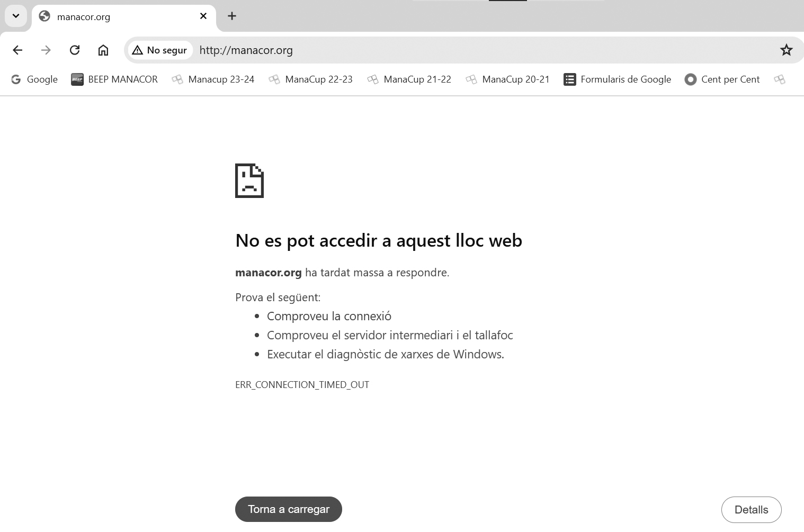Image resolution: width=804 pixels, height=532 pixels.
Task: Open a new tab with plus icon
Action: point(232,16)
